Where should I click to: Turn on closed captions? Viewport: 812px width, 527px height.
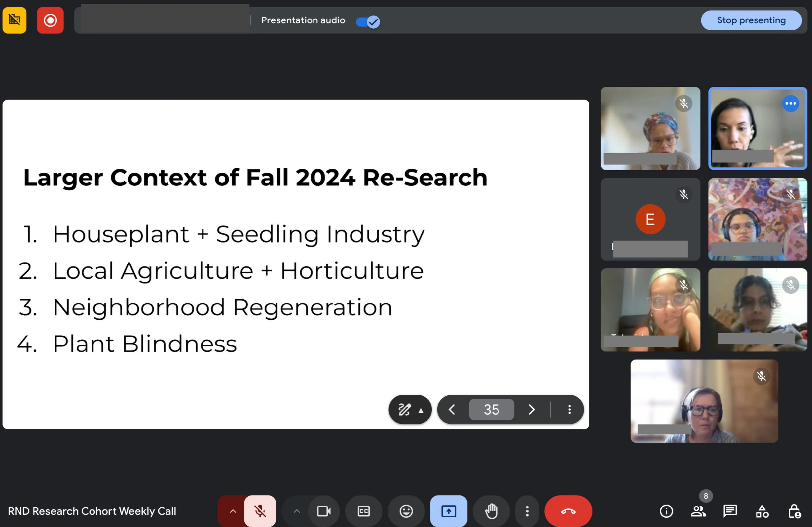click(x=364, y=511)
